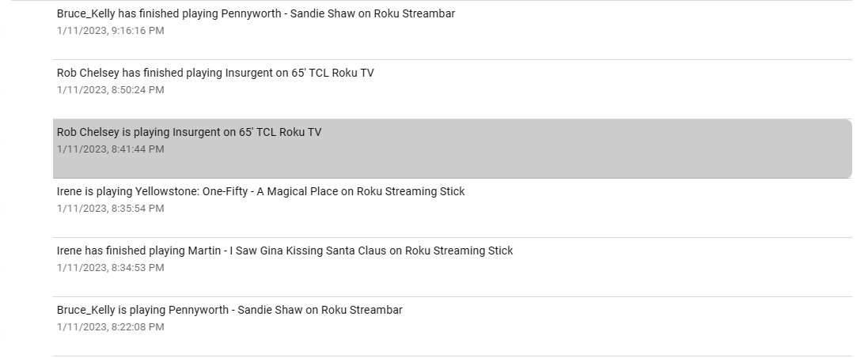Open Bruce_Kelly finished playing Pennyworth entry

tap(256, 13)
